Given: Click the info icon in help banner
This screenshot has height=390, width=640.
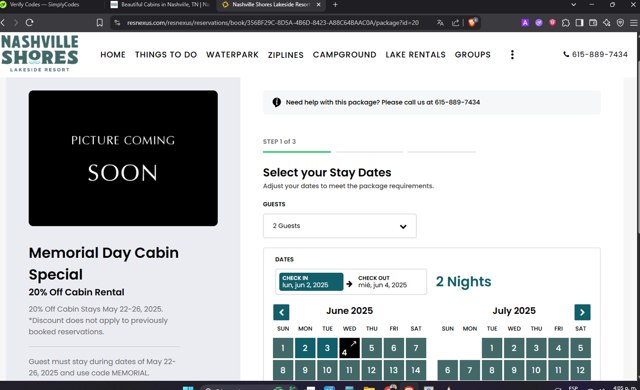Looking at the screenshot, I should [276, 102].
